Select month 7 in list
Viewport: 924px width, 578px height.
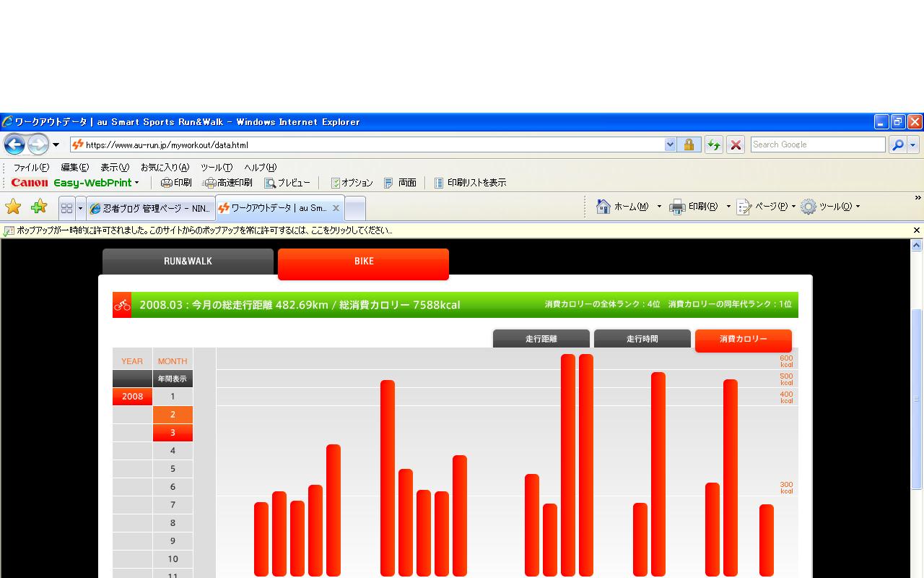click(173, 505)
